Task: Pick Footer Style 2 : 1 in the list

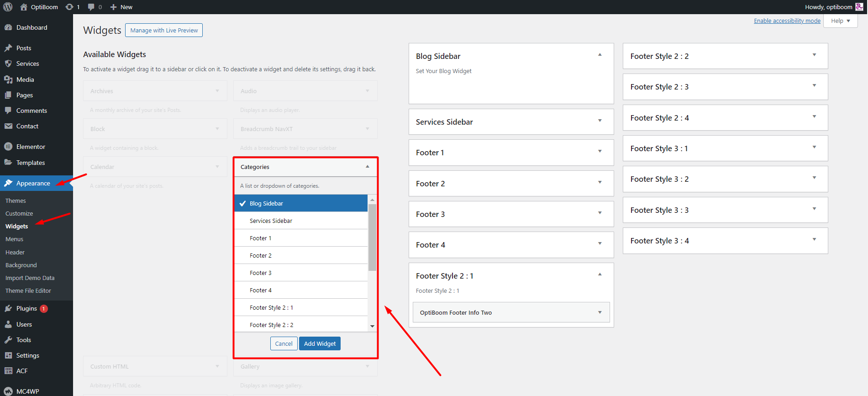Action: pyautogui.click(x=301, y=307)
